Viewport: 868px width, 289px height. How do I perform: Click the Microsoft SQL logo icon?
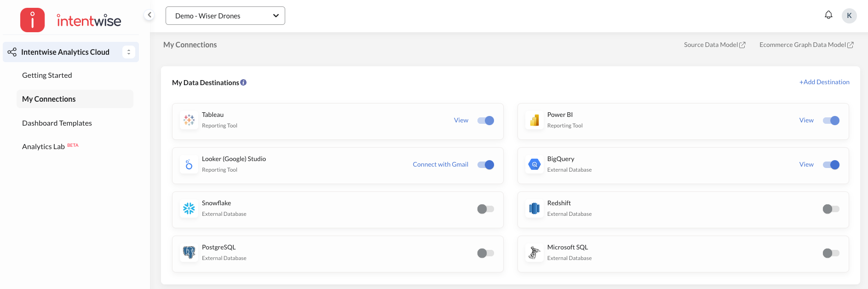point(535,253)
